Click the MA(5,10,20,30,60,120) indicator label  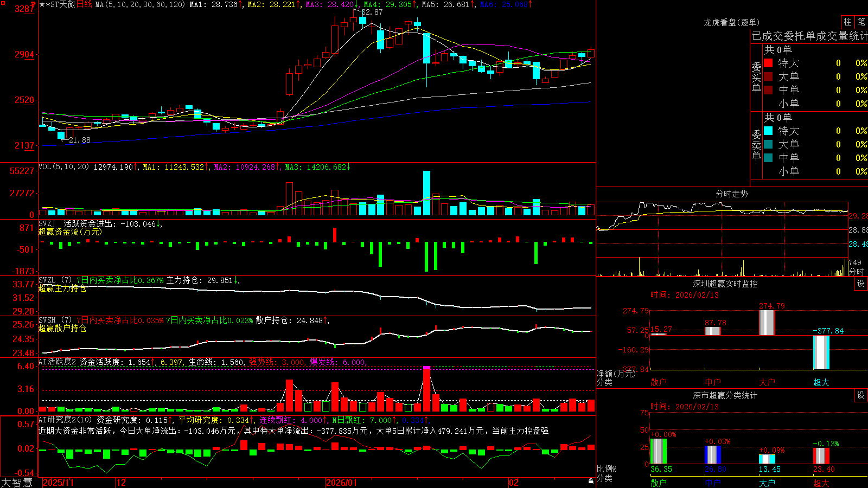coord(140,4)
